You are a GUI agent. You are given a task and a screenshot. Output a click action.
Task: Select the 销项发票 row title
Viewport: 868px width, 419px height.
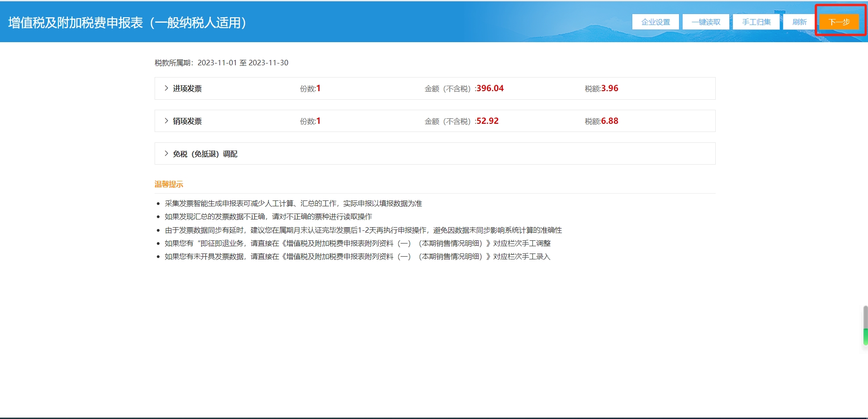click(x=187, y=121)
